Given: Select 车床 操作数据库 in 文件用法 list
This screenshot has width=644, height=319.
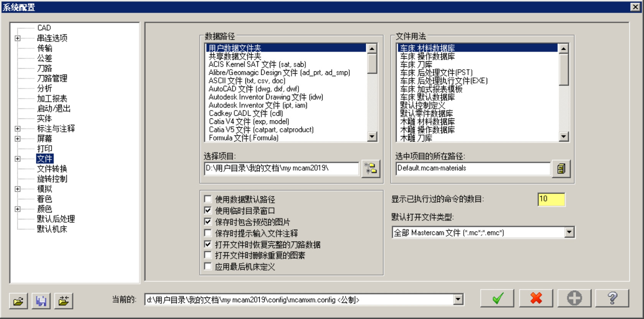Looking at the screenshot, I should [x=427, y=57].
